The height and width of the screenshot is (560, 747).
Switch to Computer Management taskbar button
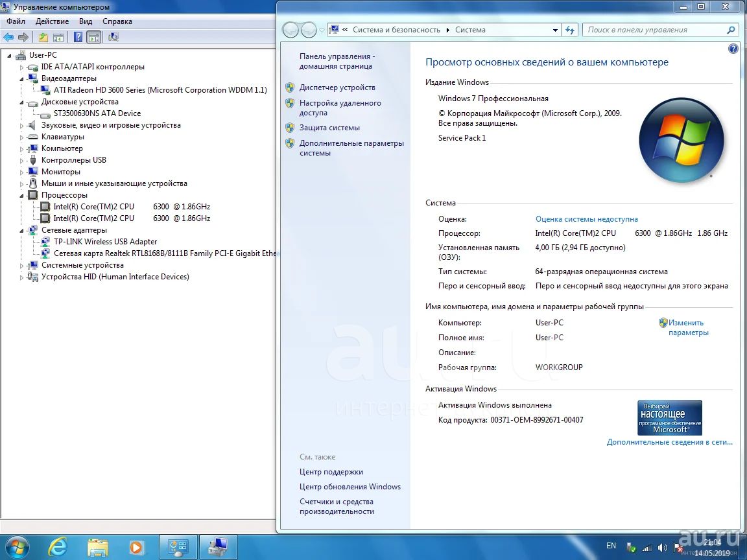(x=218, y=547)
